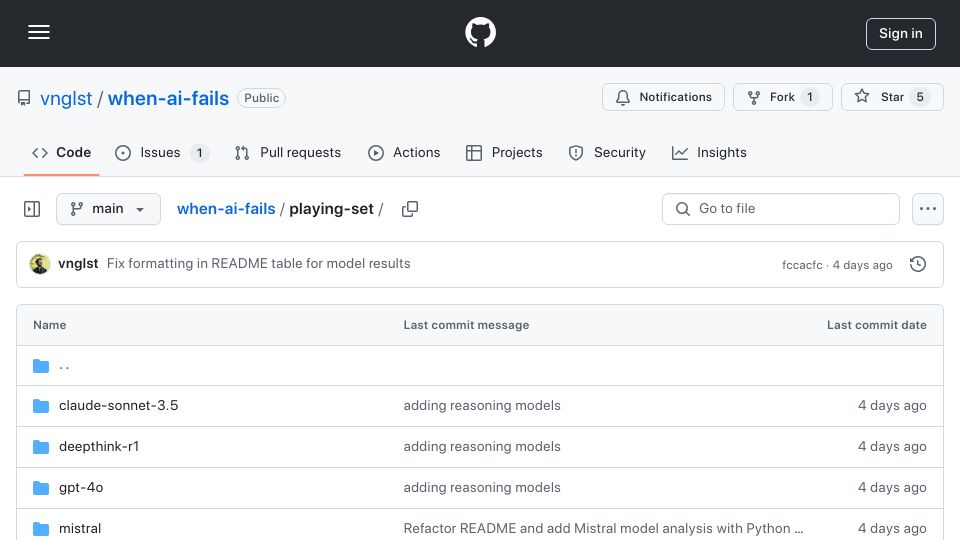960x540 pixels.
Task: Fork this repository
Action: [x=782, y=97]
